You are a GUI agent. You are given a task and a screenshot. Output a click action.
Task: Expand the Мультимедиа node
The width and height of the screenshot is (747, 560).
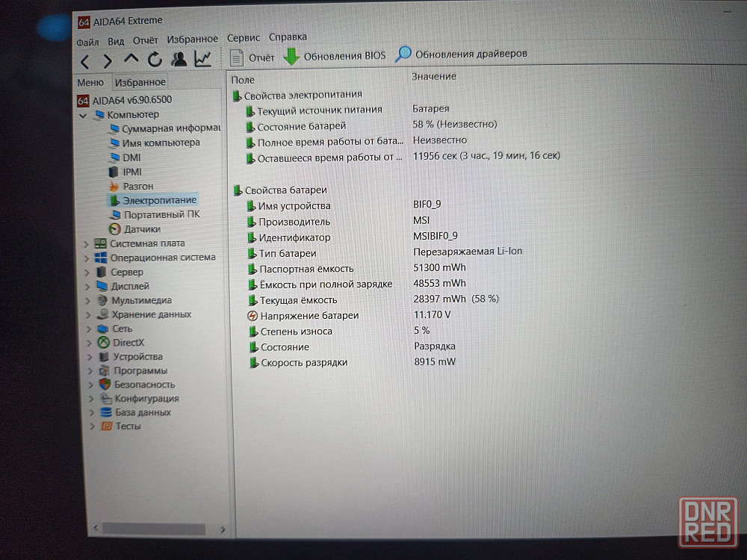coord(88,301)
